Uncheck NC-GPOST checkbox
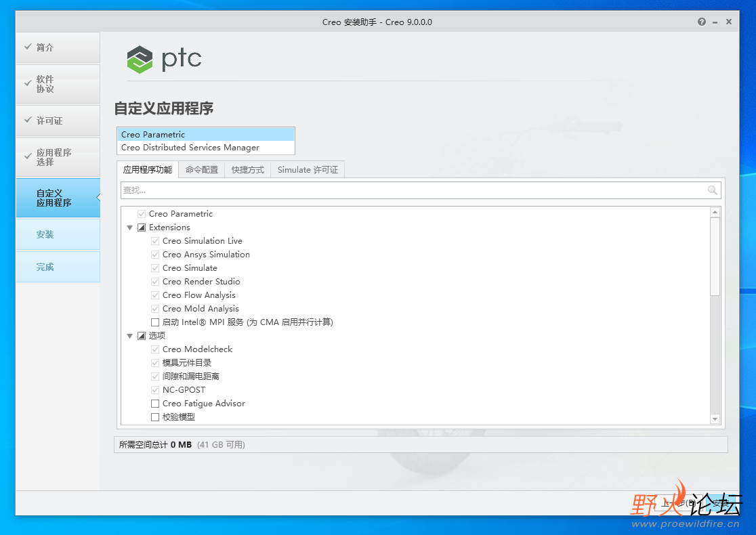This screenshot has height=535, width=756. click(x=155, y=389)
